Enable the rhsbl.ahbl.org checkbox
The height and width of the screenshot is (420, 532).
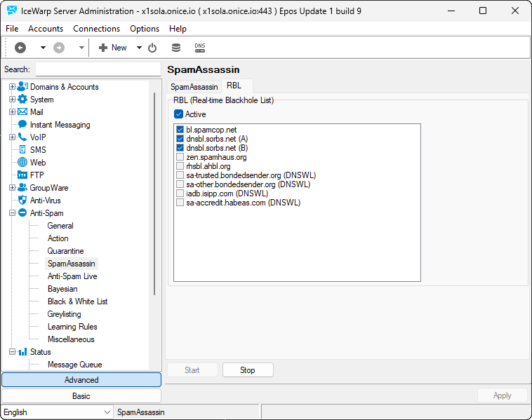point(180,166)
